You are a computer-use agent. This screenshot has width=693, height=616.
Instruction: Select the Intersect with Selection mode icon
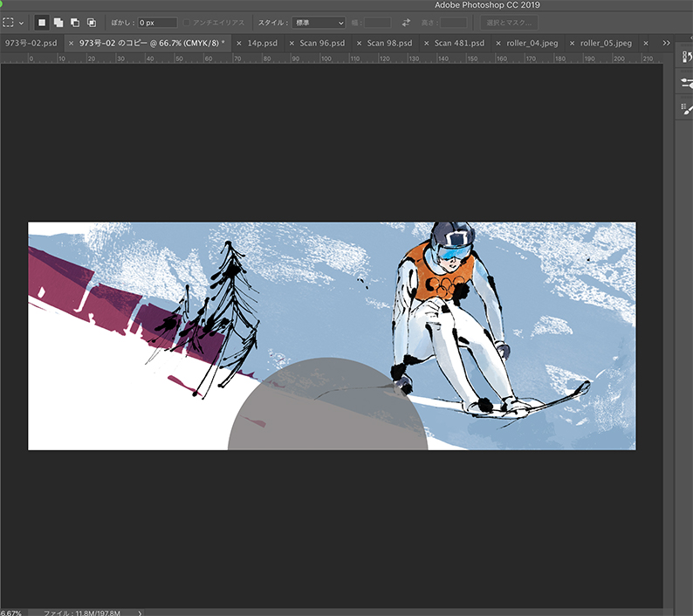point(92,22)
